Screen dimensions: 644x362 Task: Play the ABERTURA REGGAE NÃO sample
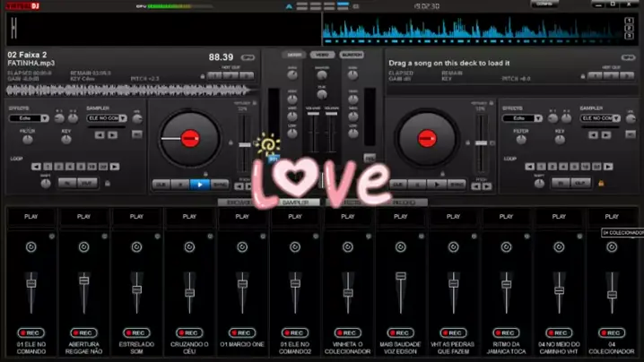click(x=83, y=216)
